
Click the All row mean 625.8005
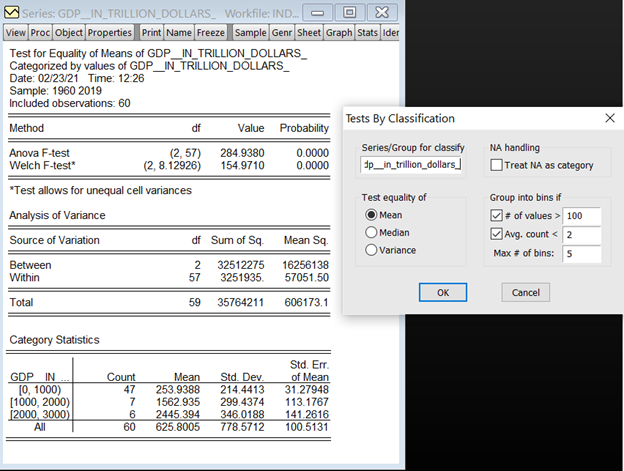click(177, 427)
